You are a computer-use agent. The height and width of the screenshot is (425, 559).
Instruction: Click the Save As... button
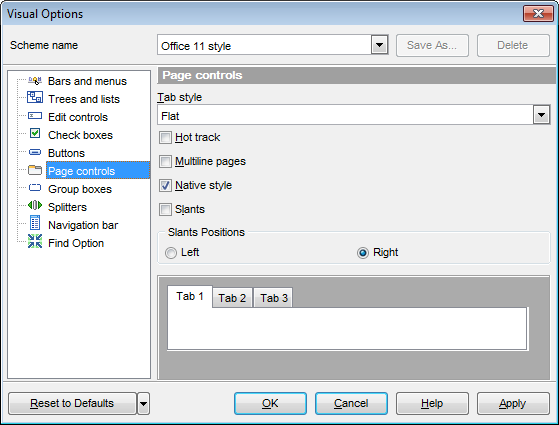(432, 45)
